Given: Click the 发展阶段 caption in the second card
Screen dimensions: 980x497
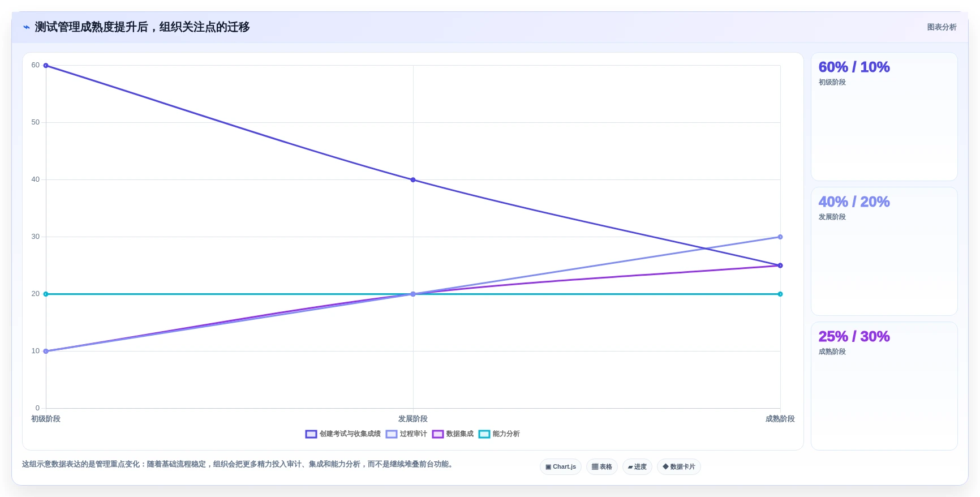Looking at the screenshot, I should (832, 217).
